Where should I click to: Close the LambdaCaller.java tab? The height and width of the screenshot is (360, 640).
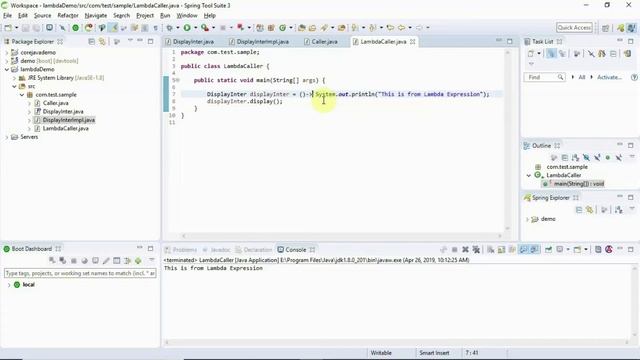click(413, 42)
